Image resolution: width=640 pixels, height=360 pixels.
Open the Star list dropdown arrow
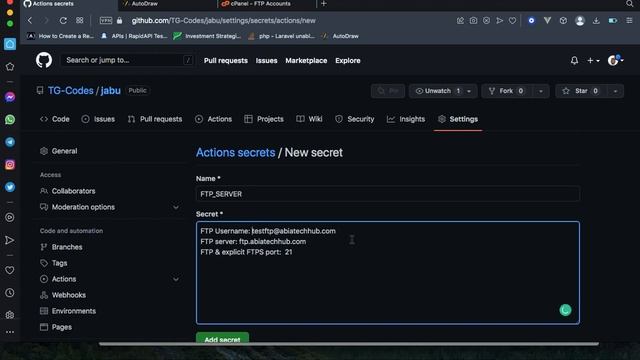click(615, 91)
